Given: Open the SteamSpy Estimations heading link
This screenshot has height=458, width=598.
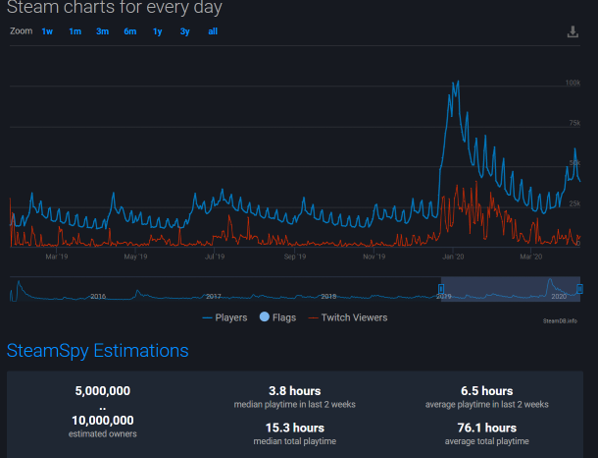Looking at the screenshot, I should pos(98,351).
